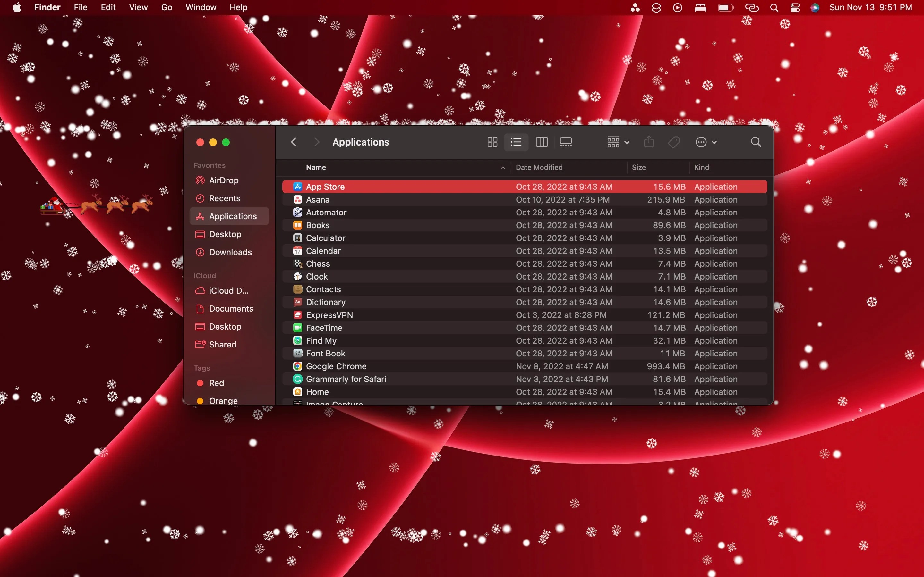Select the Red tag in the sidebar
This screenshot has height=577, width=924.
pos(216,383)
